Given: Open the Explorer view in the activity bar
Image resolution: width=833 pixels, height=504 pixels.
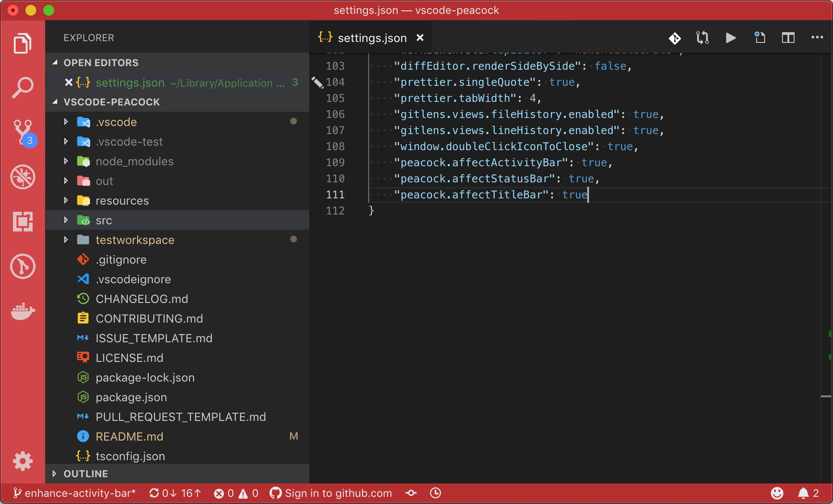Looking at the screenshot, I should click(23, 43).
